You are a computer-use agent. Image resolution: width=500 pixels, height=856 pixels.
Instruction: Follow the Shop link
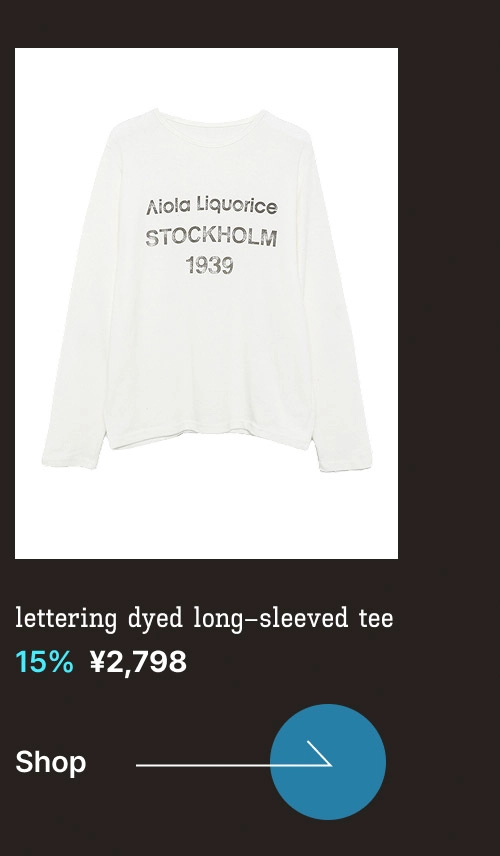click(51, 762)
